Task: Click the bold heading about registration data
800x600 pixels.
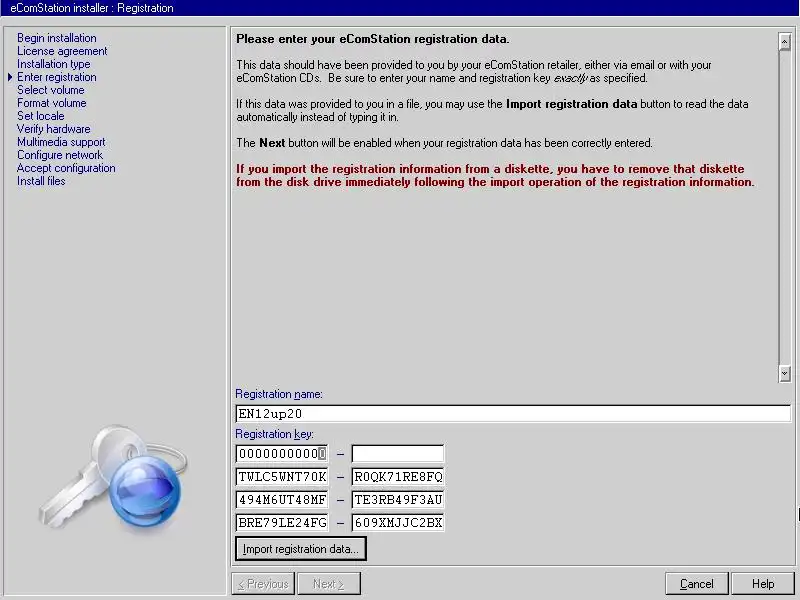Action: (372, 39)
